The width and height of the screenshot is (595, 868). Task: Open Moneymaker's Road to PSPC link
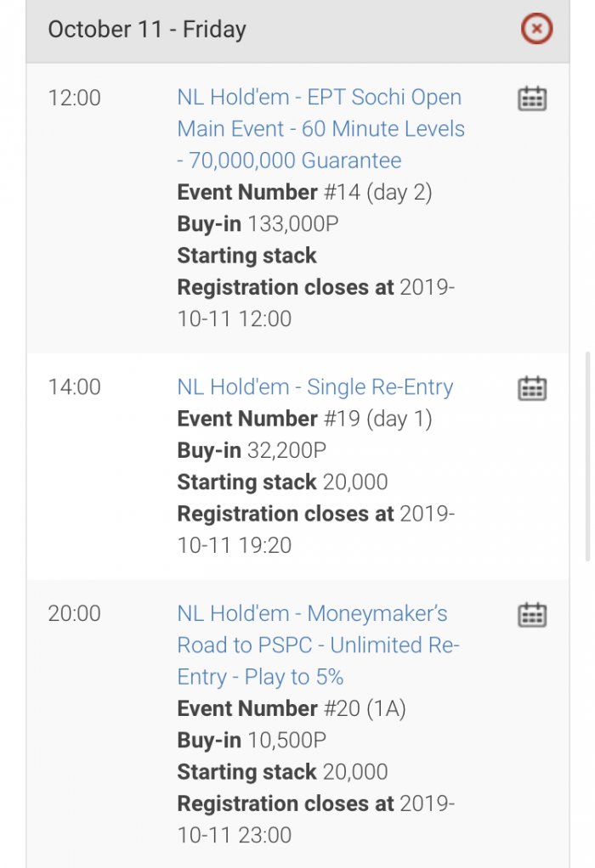click(318, 645)
